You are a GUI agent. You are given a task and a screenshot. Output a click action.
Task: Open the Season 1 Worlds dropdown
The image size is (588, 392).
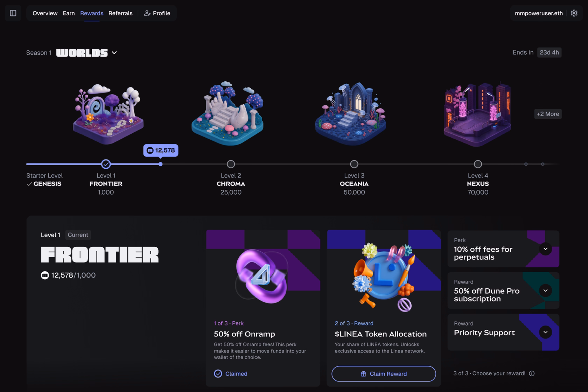[x=114, y=53]
